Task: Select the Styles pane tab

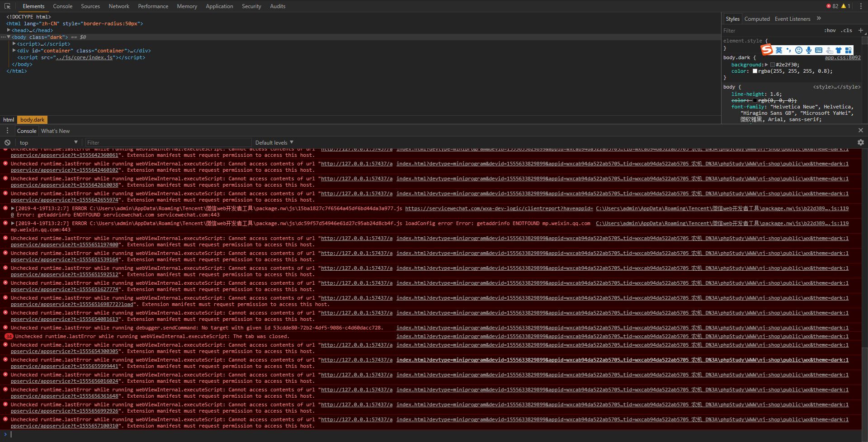Action: point(732,19)
